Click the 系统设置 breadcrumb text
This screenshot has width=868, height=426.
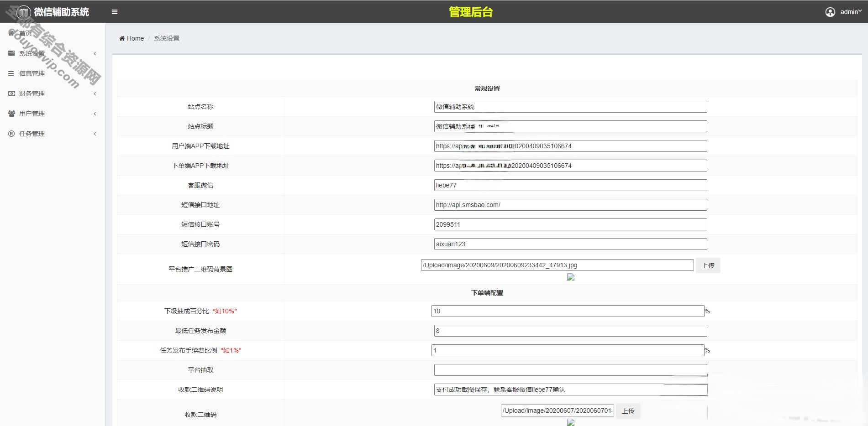click(167, 38)
